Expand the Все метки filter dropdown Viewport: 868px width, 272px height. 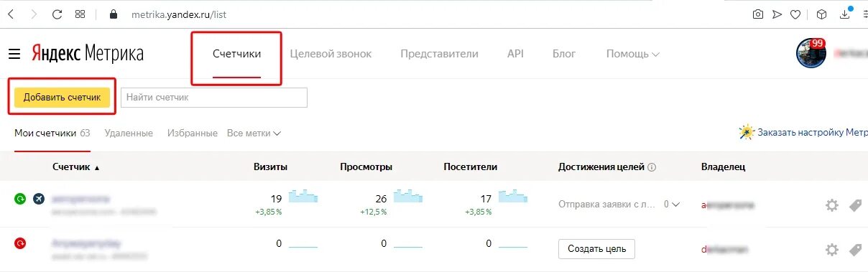coord(254,133)
